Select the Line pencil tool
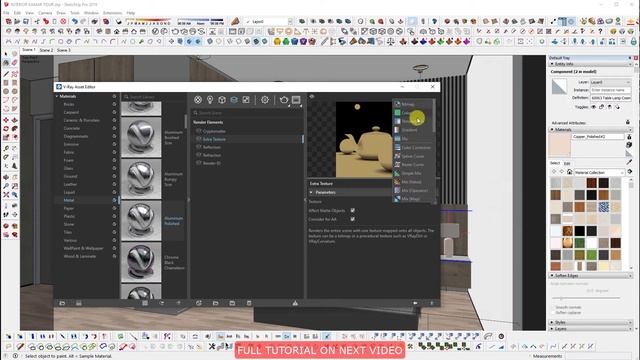 [6, 74]
